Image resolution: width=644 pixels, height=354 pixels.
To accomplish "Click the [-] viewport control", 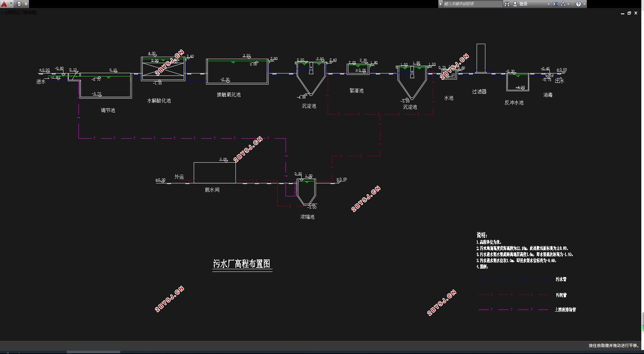I will [x=3, y=12].
